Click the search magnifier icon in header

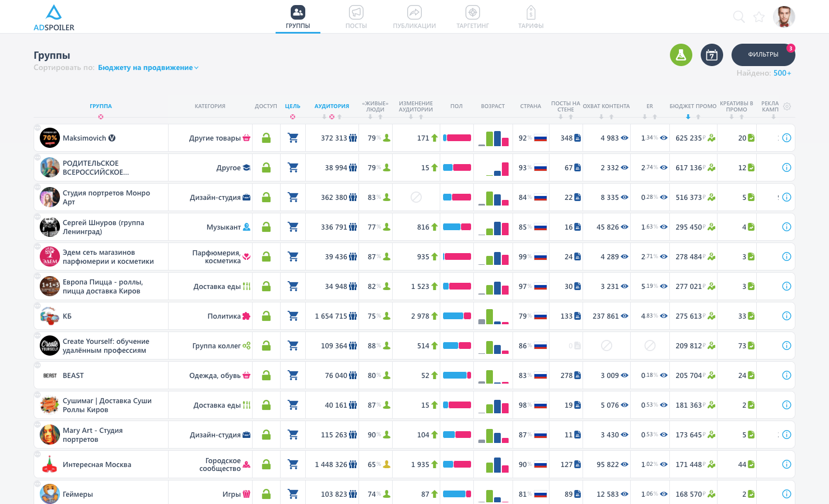coord(739,17)
